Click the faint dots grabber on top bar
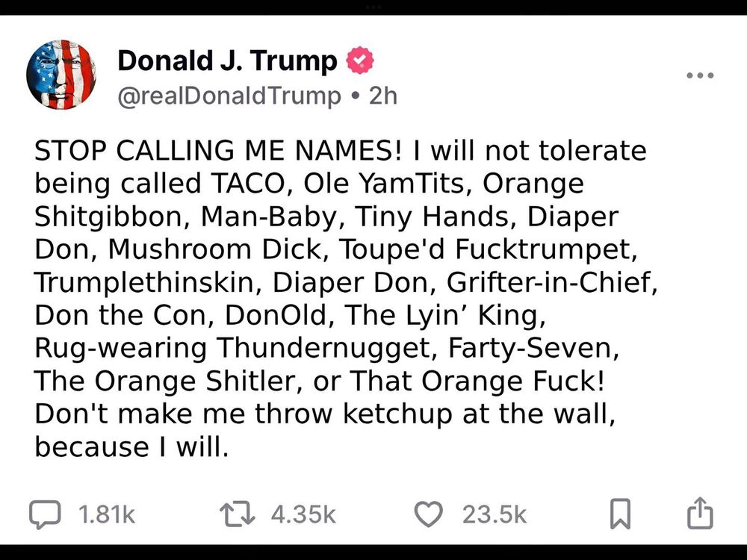Screen dimensions: 747x560 [373, 7]
